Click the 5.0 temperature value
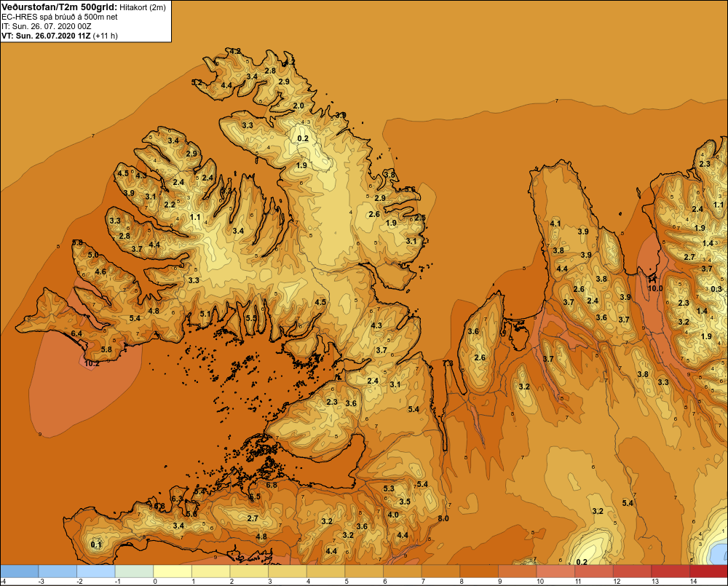The height and width of the screenshot is (586, 728). [93, 255]
